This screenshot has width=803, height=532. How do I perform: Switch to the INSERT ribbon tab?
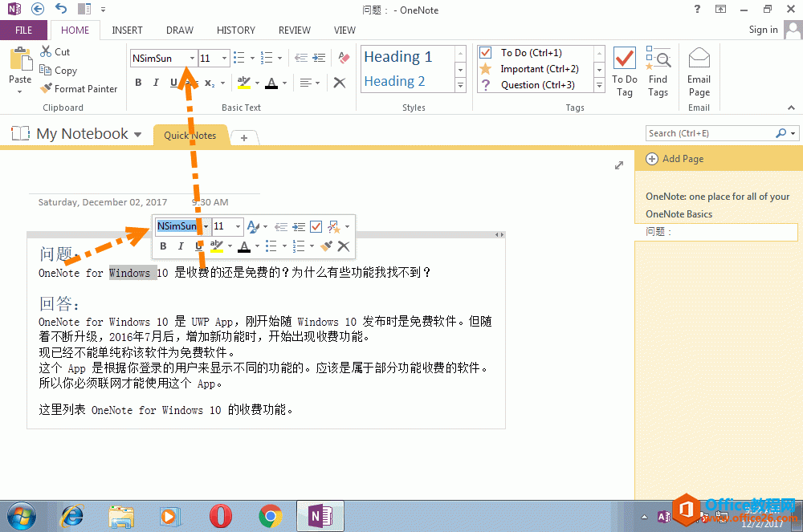pyautogui.click(x=127, y=30)
